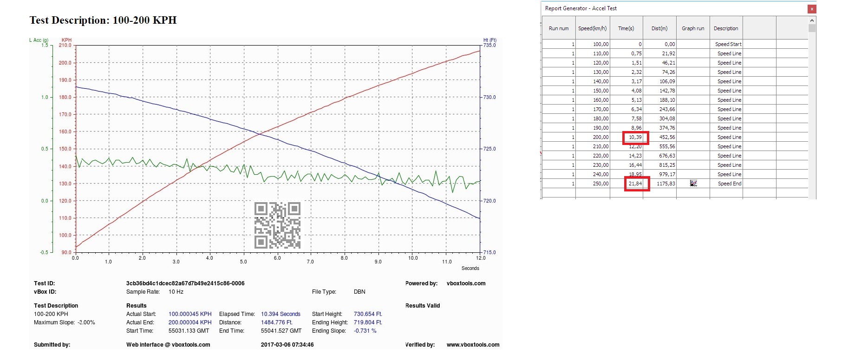Select the highlighted 10,39 time cell
The image size is (868, 355).
click(x=635, y=138)
